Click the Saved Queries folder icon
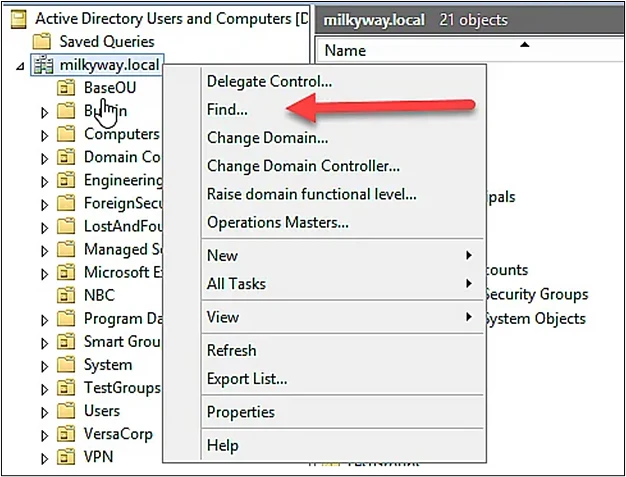 point(42,42)
